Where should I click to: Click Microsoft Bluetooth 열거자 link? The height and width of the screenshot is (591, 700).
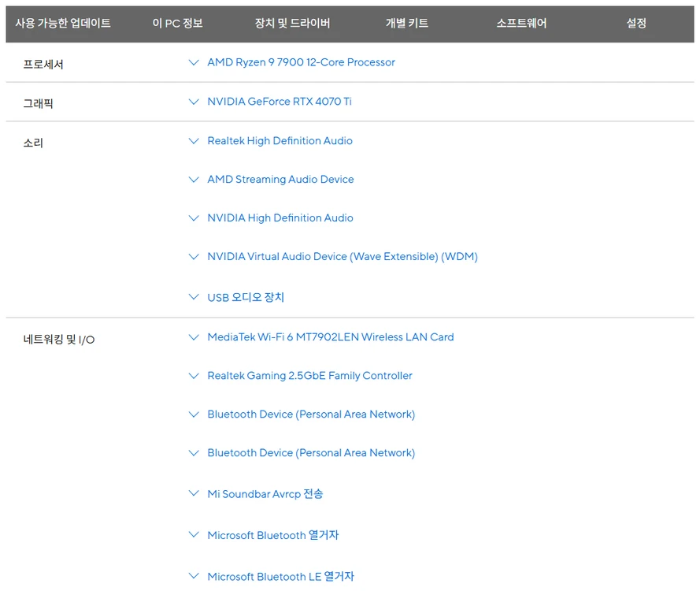coord(273,535)
